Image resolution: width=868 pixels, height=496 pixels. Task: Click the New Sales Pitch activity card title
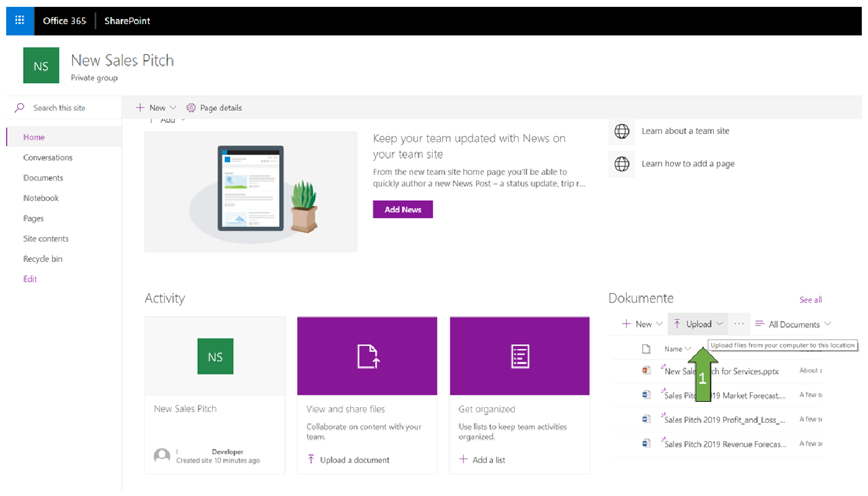pyautogui.click(x=185, y=409)
